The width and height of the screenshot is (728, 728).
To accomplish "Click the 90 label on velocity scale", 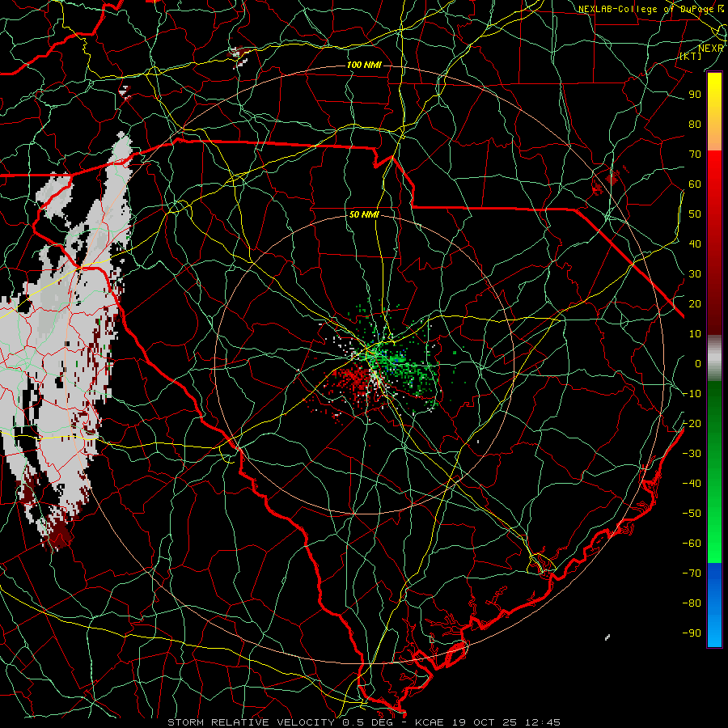I will point(695,95).
